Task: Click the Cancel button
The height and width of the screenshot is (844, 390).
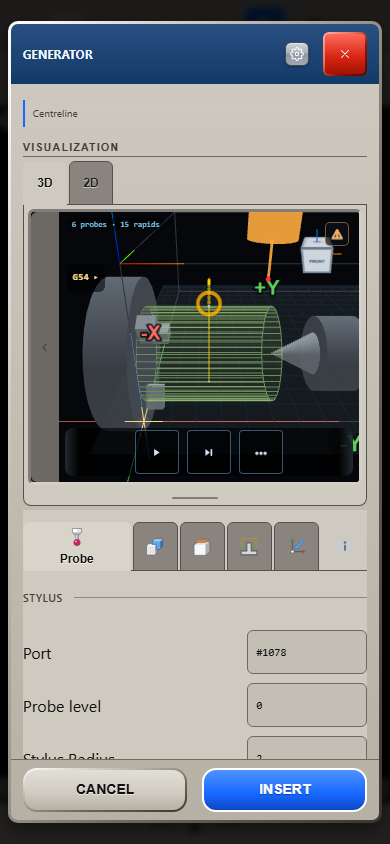Action: (105, 790)
